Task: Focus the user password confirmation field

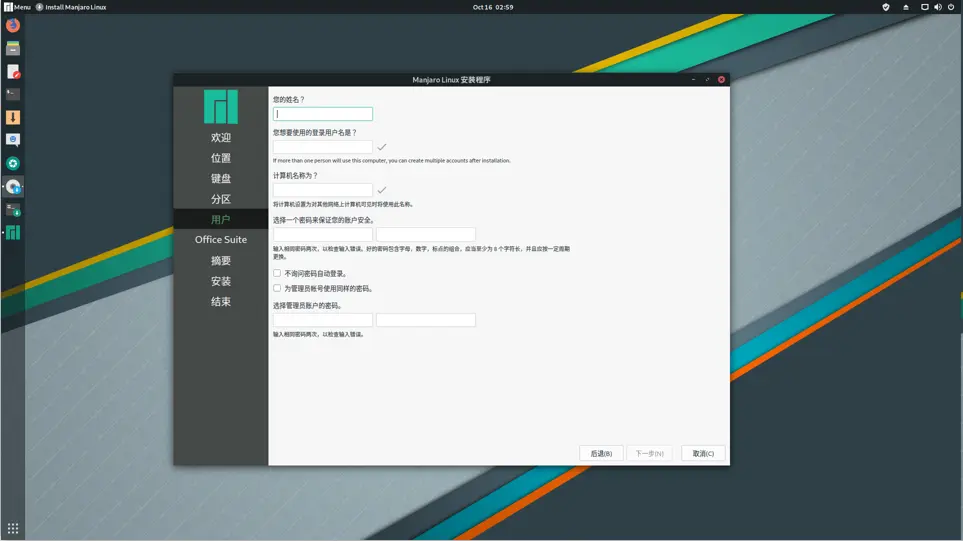Action: coord(426,234)
